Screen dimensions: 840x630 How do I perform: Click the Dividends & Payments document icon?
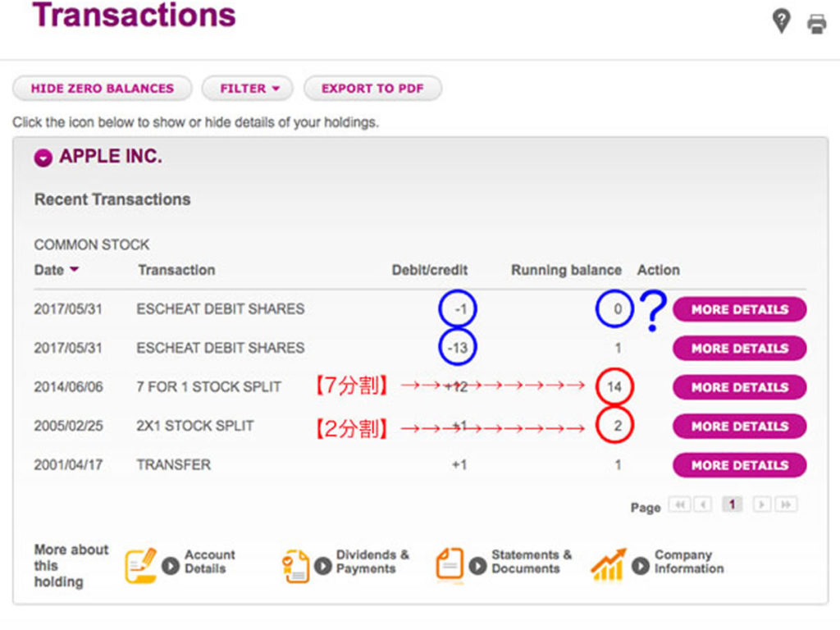295,566
